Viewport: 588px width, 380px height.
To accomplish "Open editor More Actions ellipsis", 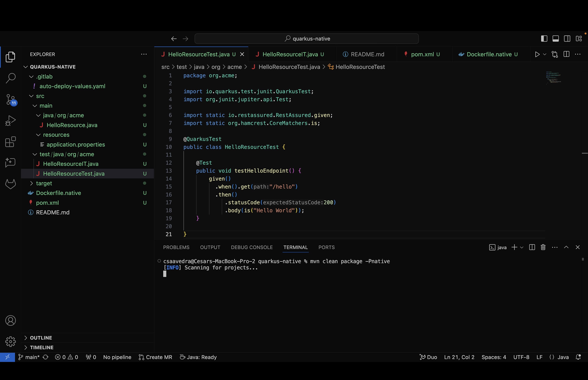I will pyautogui.click(x=578, y=54).
